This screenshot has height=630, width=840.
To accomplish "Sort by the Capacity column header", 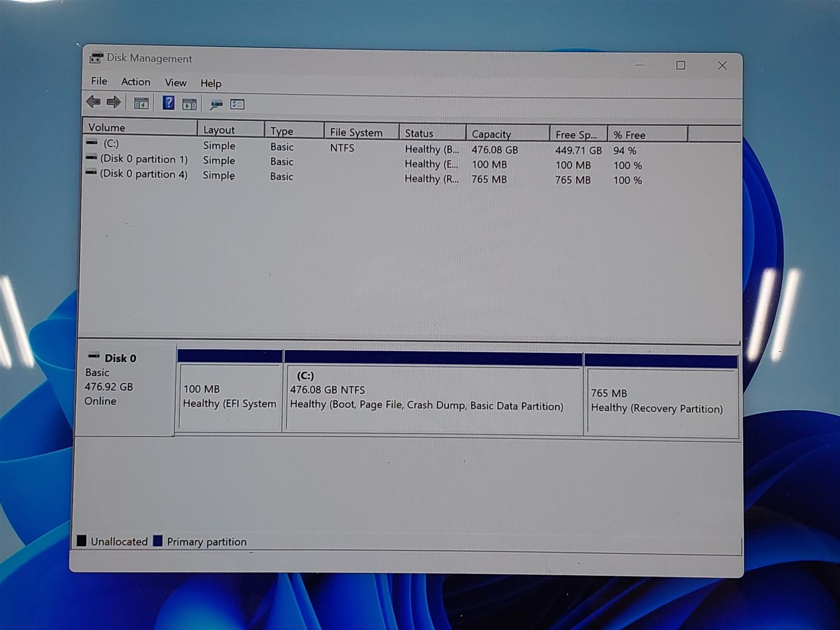I will (x=508, y=134).
